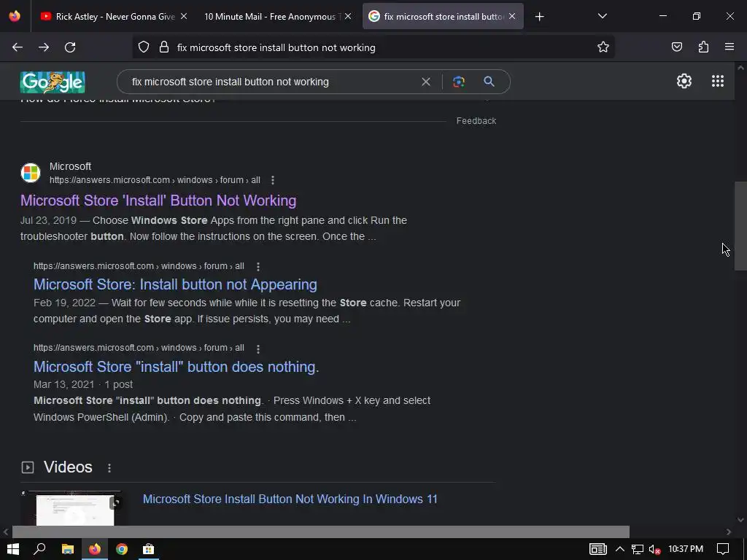Open 'Install button not Appearing' result
The height and width of the screenshot is (560, 747).
coord(175,284)
